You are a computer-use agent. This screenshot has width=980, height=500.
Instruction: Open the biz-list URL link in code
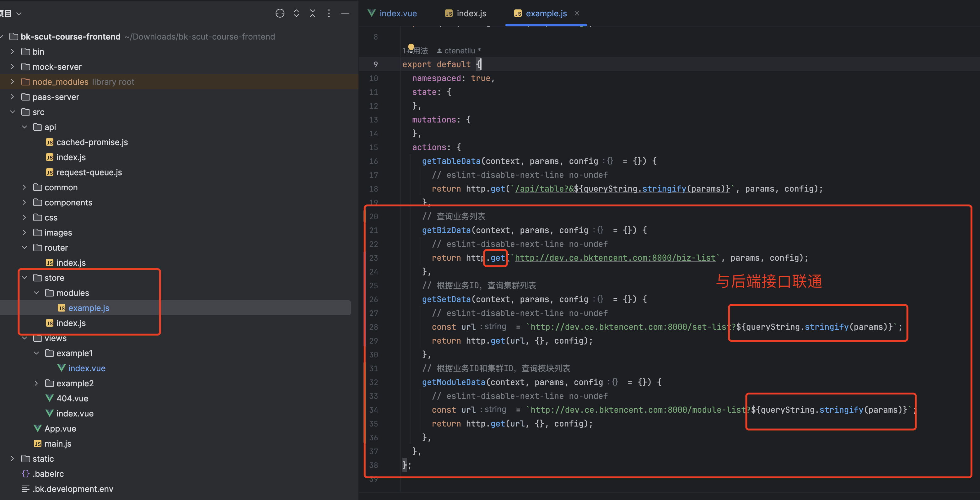tap(615, 258)
